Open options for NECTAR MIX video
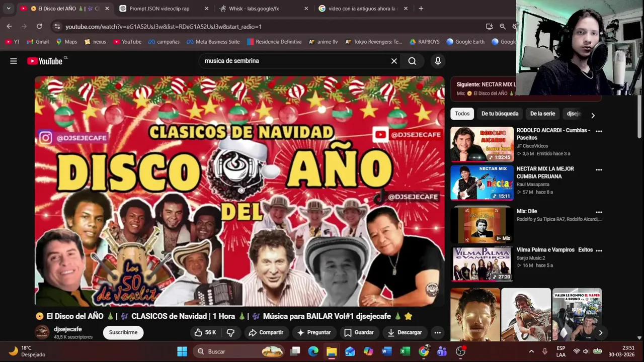The height and width of the screenshot is (362, 644). (599, 170)
